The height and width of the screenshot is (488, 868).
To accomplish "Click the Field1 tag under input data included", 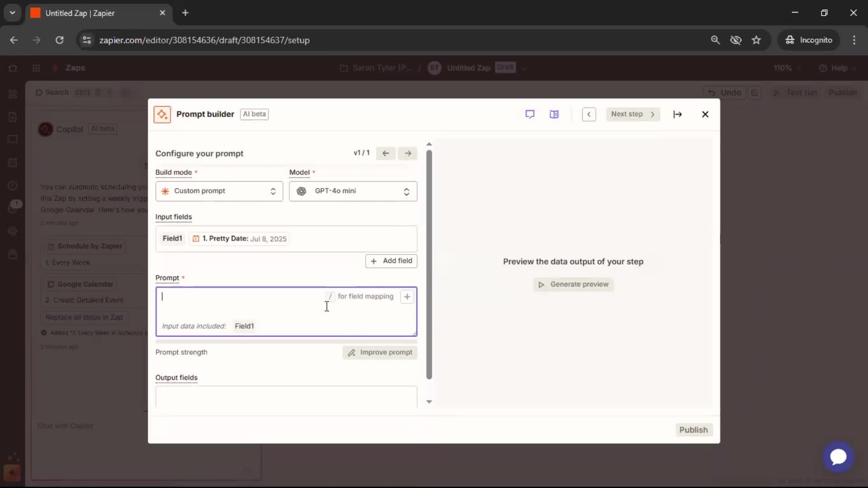I will point(244,326).
